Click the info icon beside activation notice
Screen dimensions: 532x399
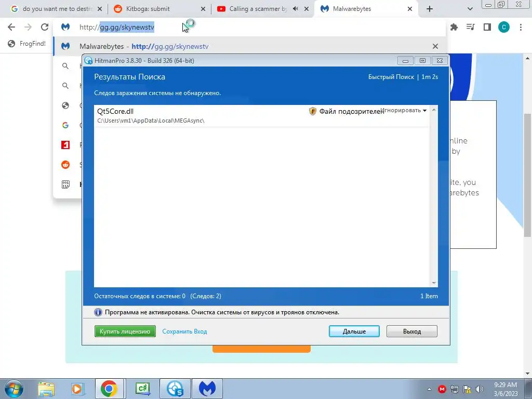[x=98, y=312]
